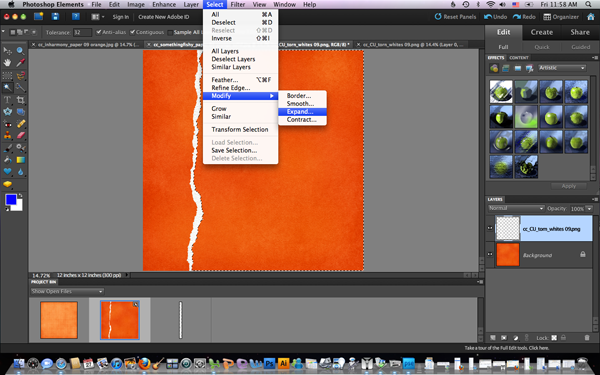
Task: Select the Cookie Cutter tool
Action: [x=7, y=112]
